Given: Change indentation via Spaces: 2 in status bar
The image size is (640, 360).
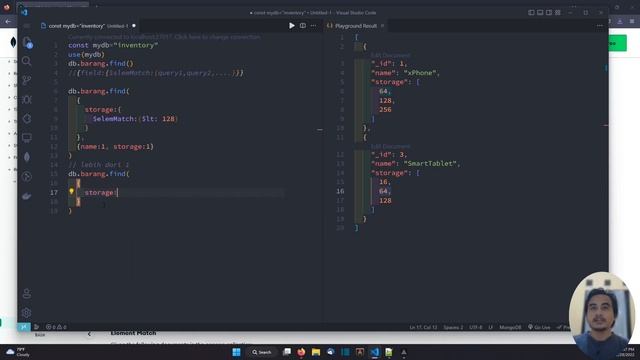Looking at the screenshot, I should tap(453, 327).
